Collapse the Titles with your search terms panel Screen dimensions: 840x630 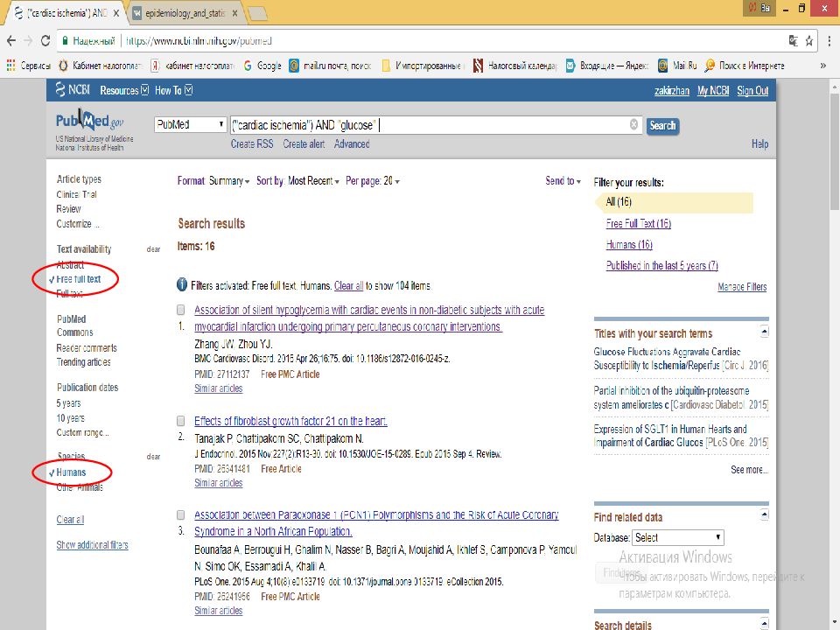(765, 332)
